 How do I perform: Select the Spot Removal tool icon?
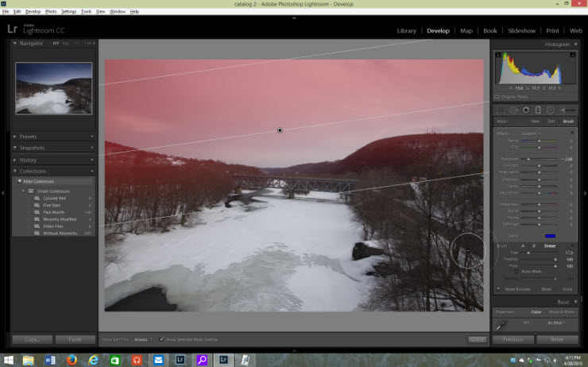(x=513, y=110)
